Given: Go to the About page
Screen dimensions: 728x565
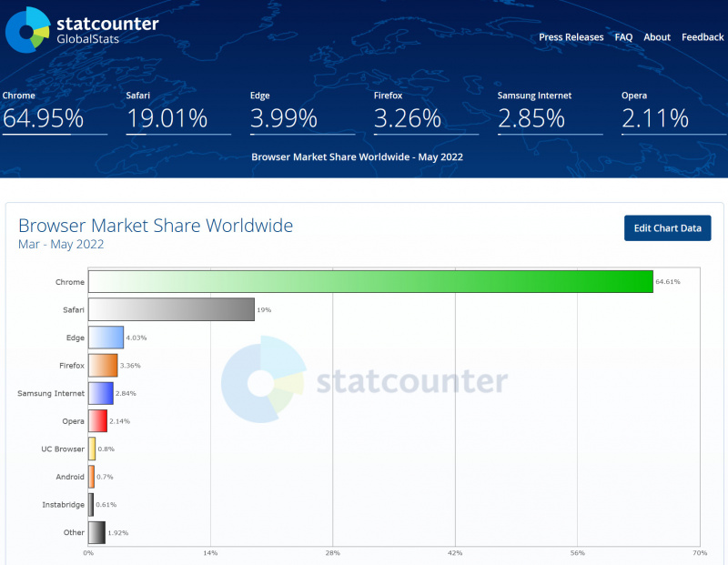Looking at the screenshot, I should (657, 37).
